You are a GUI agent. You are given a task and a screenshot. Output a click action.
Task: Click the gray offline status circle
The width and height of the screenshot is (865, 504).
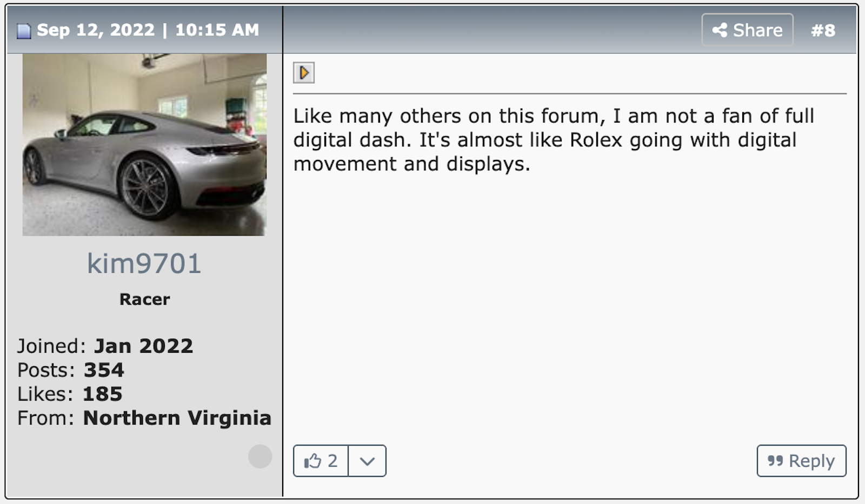point(260,456)
